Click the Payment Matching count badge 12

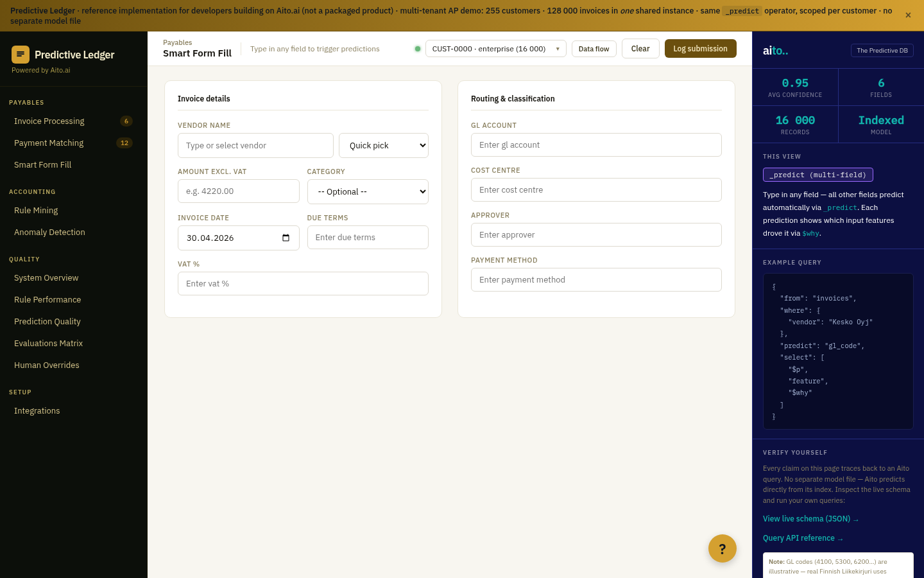(x=124, y=143)
